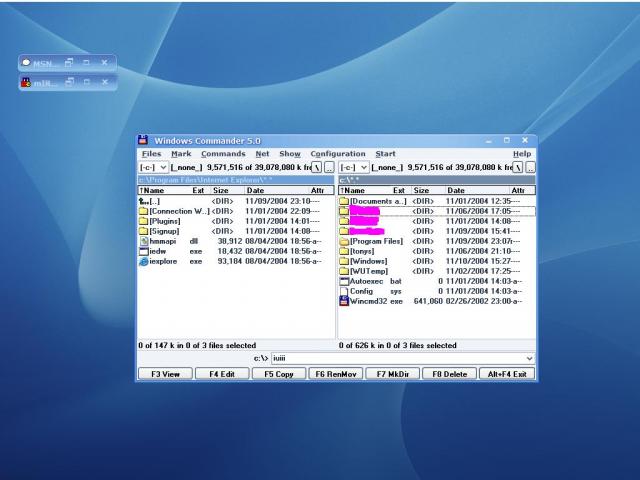640x480 pixels.
Task: Select the Config sys file icon
Action: pos(344,291)
